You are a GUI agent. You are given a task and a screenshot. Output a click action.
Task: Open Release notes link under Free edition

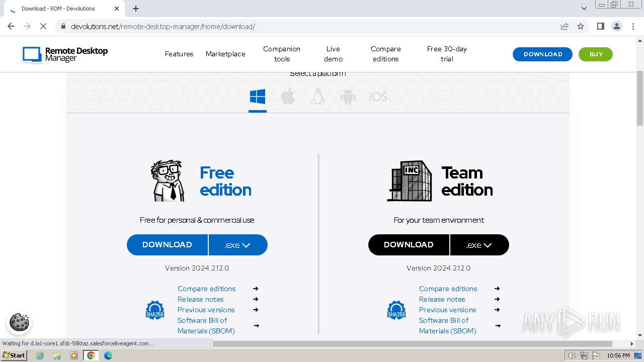pos(200,299)
